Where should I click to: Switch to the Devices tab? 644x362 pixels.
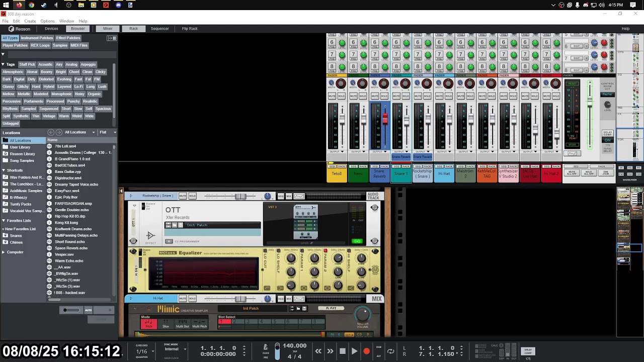(51, 29)
